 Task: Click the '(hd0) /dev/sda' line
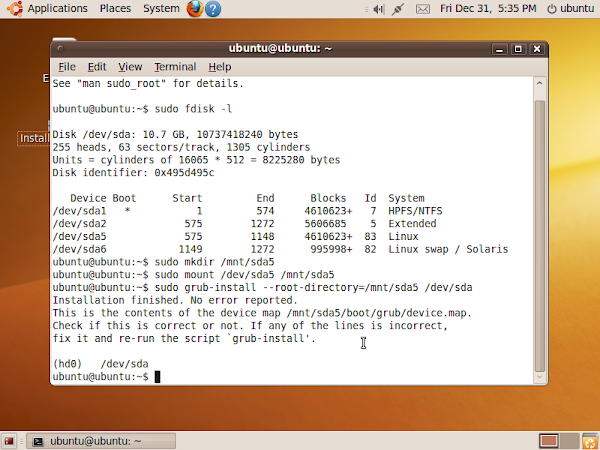(x=100, y=364)
